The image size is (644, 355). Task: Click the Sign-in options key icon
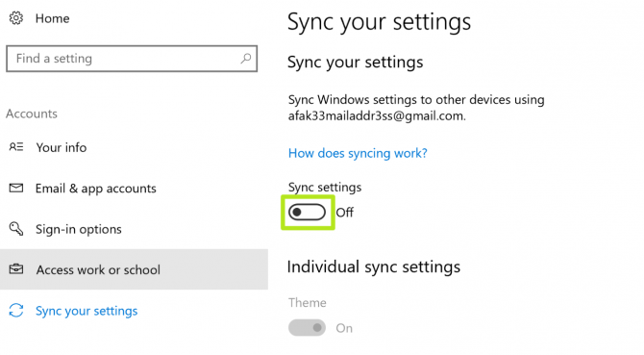(16, 228)
